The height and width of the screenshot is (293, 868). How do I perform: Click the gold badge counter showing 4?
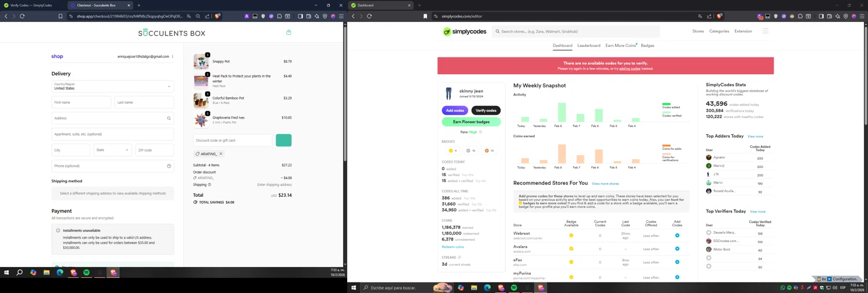453,151
